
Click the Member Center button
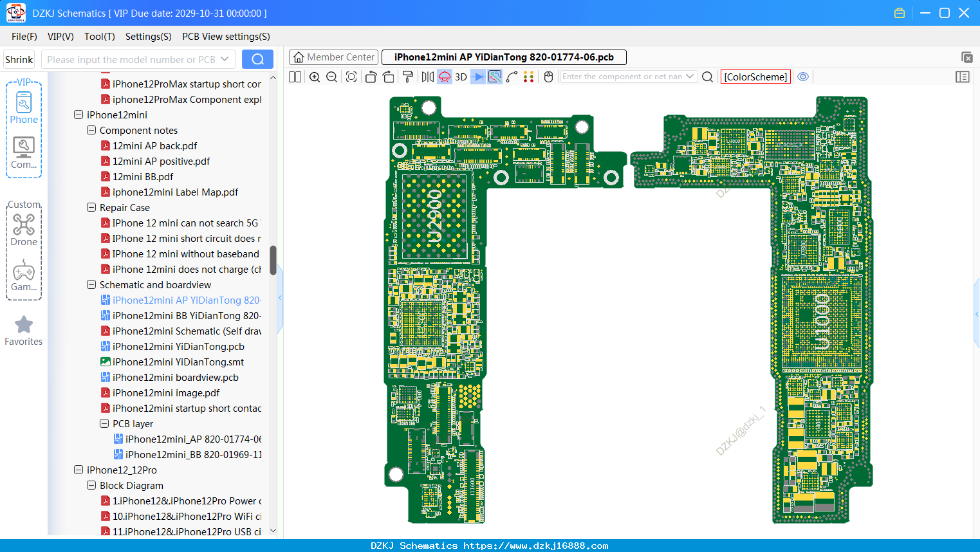[333, 57]
